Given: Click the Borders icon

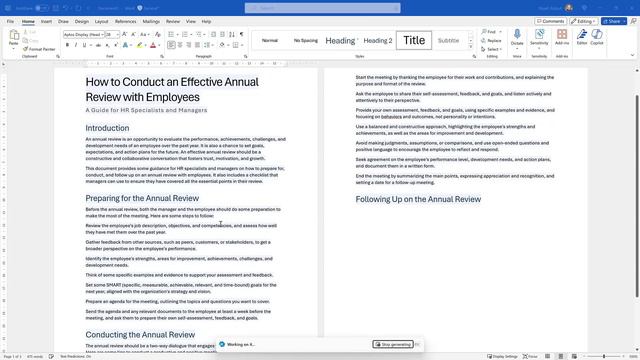Looking at the screenshot, I should [236, 45].
